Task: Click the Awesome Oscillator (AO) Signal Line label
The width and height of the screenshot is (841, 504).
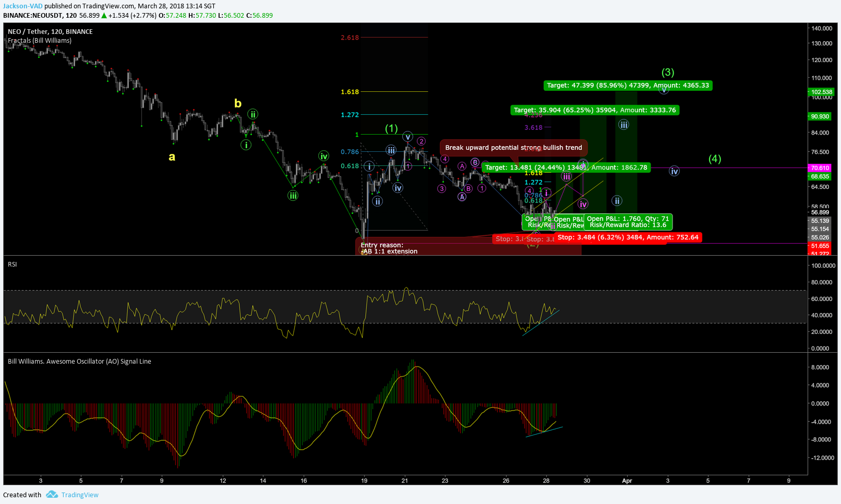Action: (79, 362)
